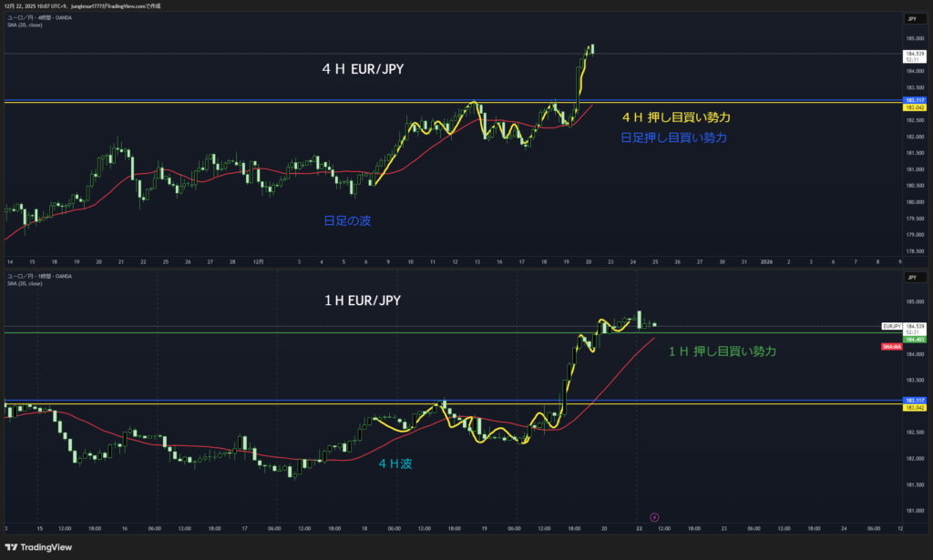Click the 1時間 OANDA symbol legend in lower chart
Viewport: 933px width, 560px height.
pyautogui.click(x=38, y=275)
